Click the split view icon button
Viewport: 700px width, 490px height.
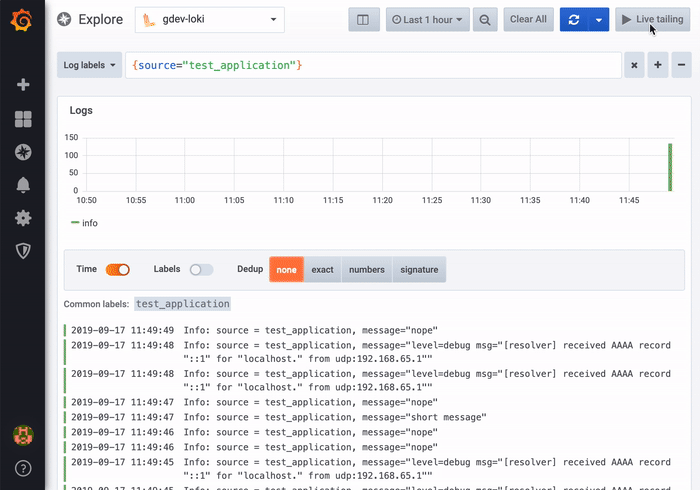363,19
